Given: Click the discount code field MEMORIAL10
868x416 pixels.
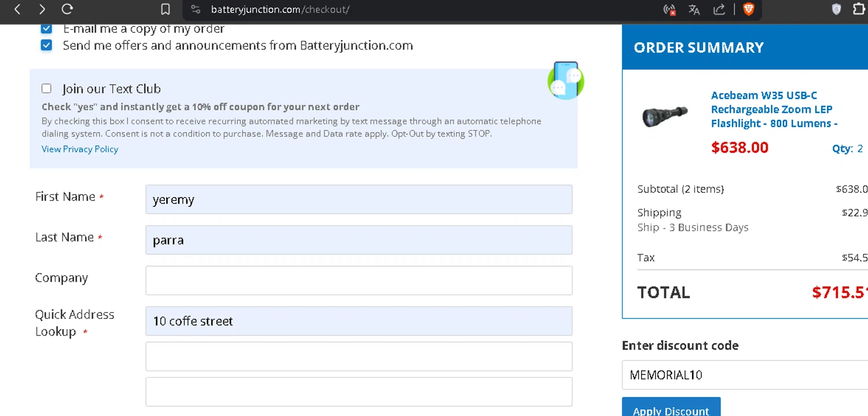Looking at the screenshot, I should point(745,375).
